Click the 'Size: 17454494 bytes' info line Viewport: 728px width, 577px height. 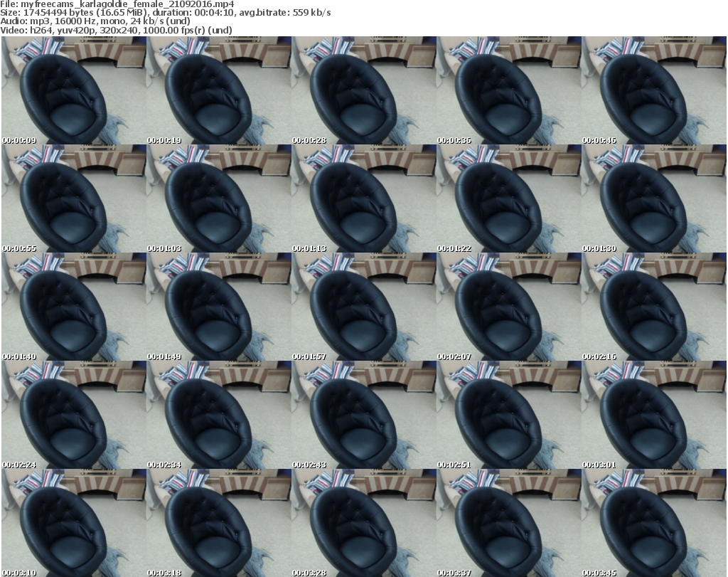pyautogui.click(x=165, y=13)
